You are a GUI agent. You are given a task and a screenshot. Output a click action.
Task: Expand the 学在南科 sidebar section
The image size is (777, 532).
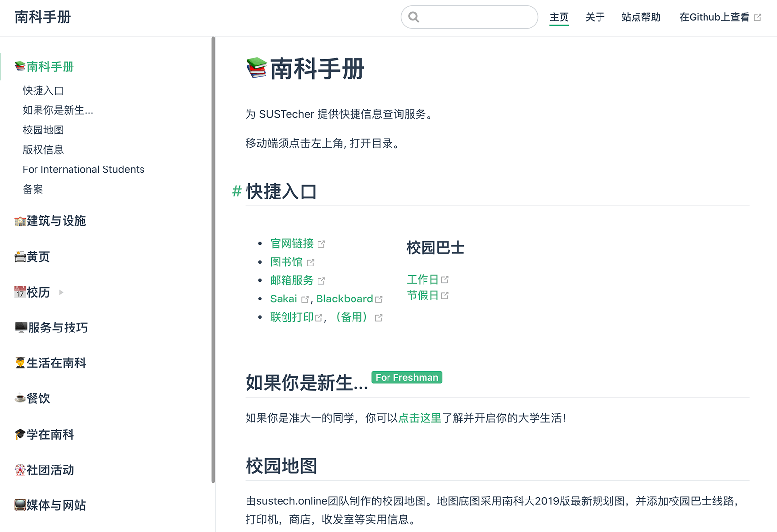pyautogui.click(x=50, y=434)
